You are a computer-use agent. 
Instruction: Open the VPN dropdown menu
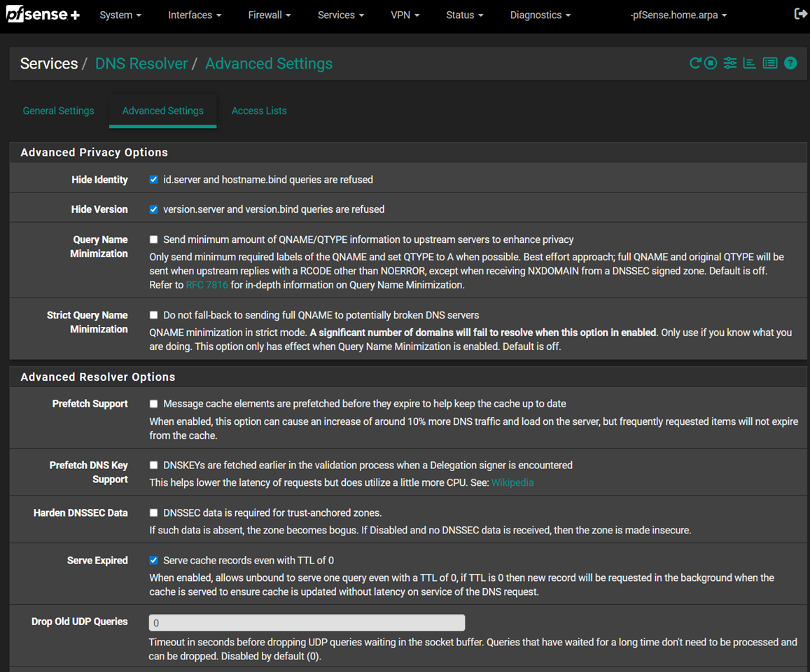pos(405,15)
